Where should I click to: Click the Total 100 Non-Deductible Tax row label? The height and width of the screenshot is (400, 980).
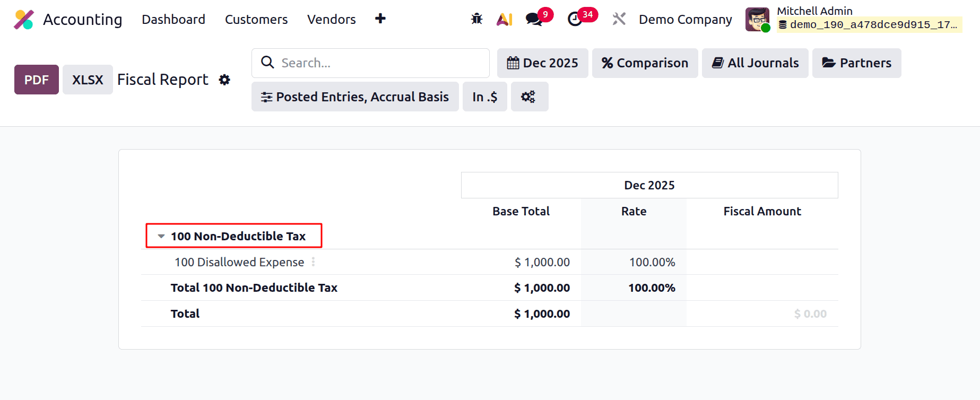(254, 288)
